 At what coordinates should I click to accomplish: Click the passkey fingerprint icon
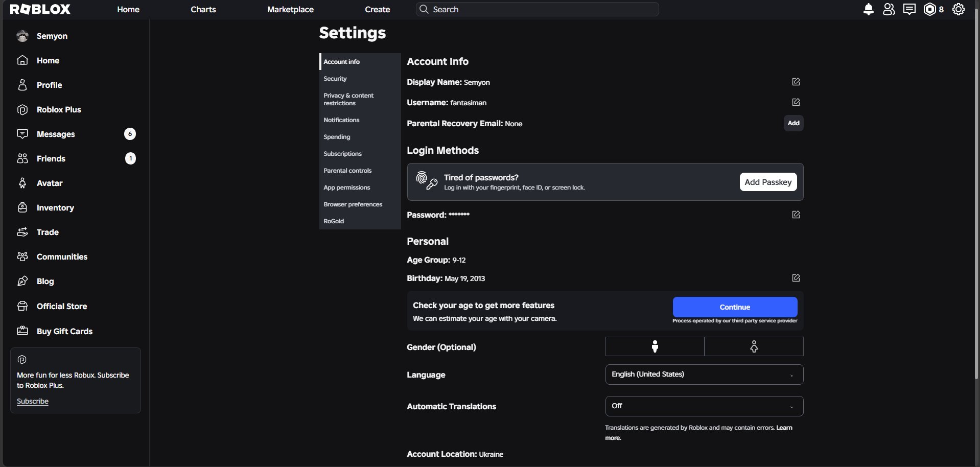[427, 181]
